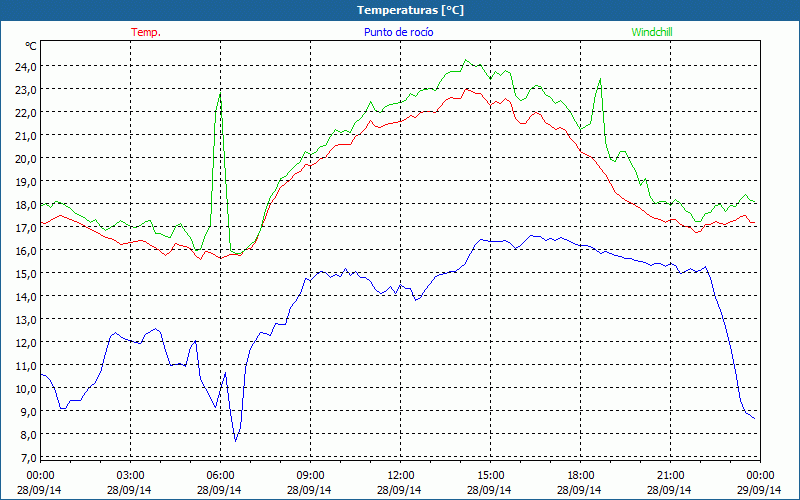This screenshot has height=500, width=800.
Task: Click the '14,0' y-axis value
Action: 26,296
